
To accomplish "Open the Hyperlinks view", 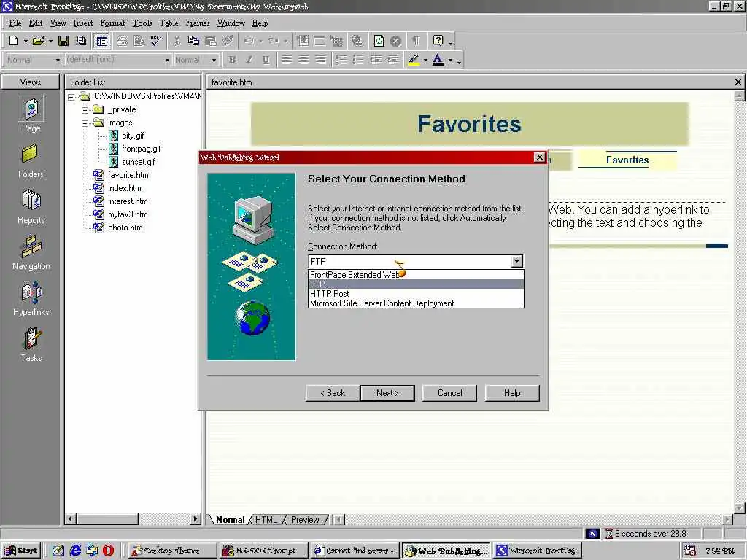I will pos(31,299).
